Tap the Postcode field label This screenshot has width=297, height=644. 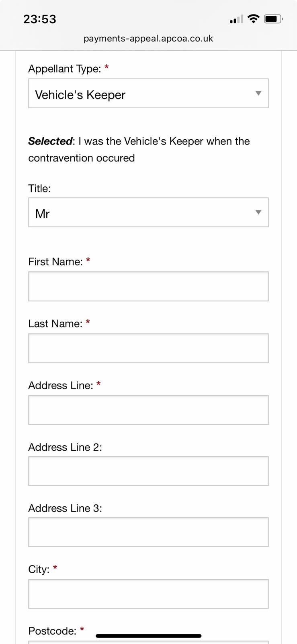(x=52, y=631)
